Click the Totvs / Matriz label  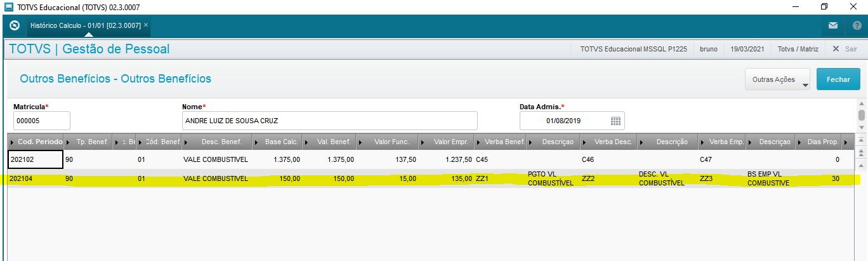pos(798,49)
